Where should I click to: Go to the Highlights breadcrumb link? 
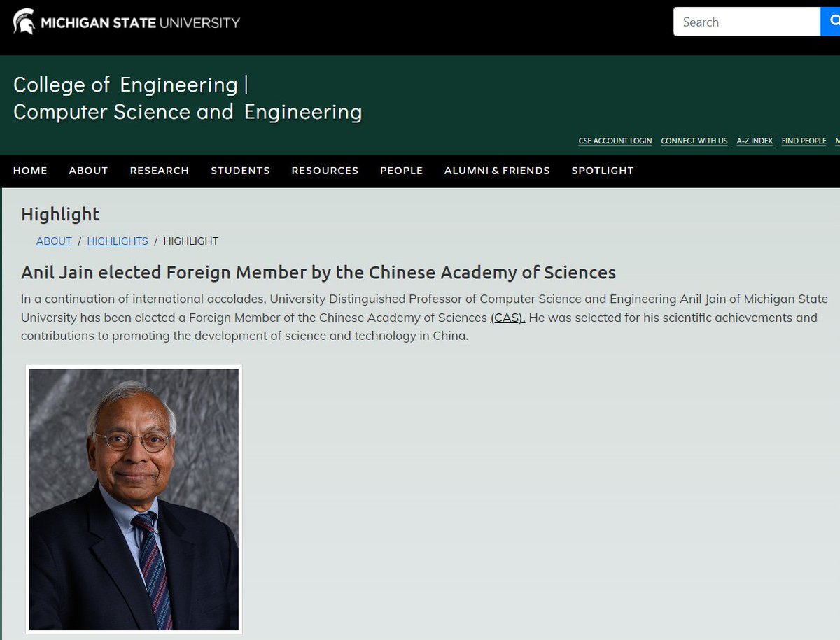(118, 241)
